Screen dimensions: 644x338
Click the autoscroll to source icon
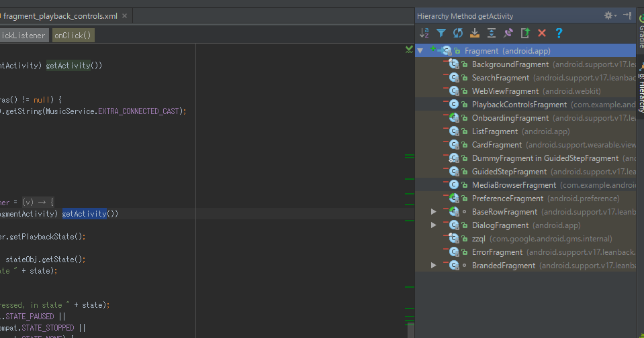click(475, 33)
